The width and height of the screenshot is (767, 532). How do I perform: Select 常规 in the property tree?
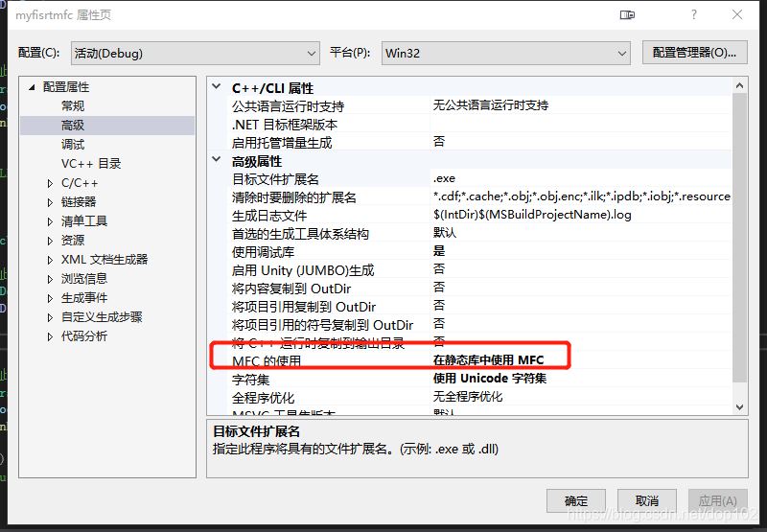(73, 106)
